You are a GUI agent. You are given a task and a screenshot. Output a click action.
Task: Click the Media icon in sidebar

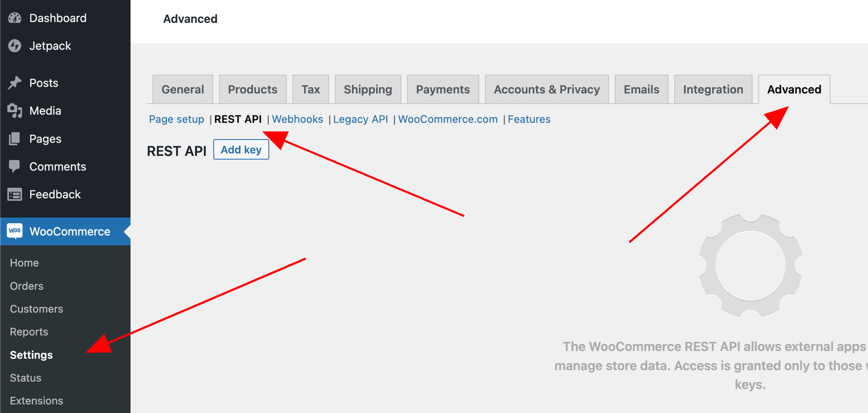[x=15, y=111]
